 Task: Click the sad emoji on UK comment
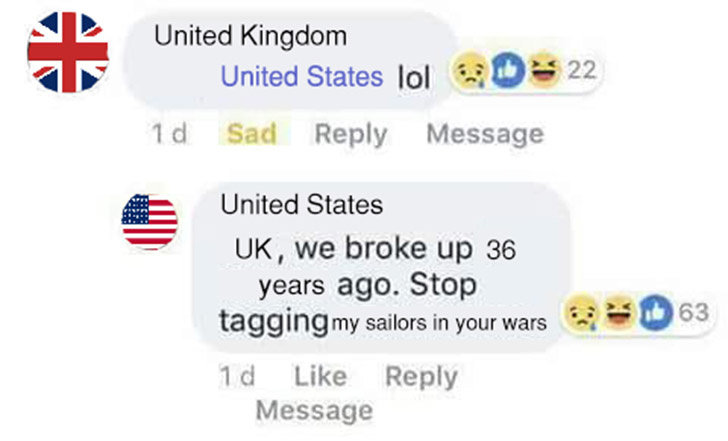(469, 70)
